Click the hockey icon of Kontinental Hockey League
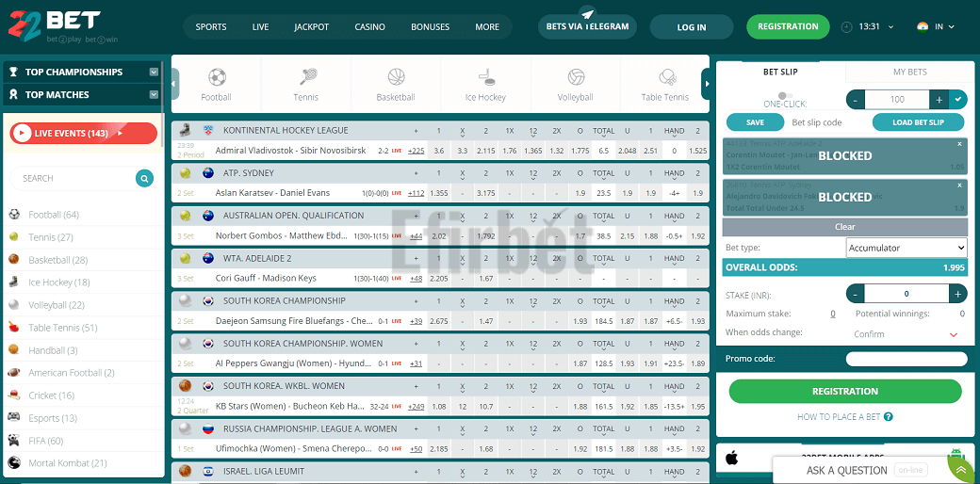Screen dimensions: 980x484 [185, 131]
